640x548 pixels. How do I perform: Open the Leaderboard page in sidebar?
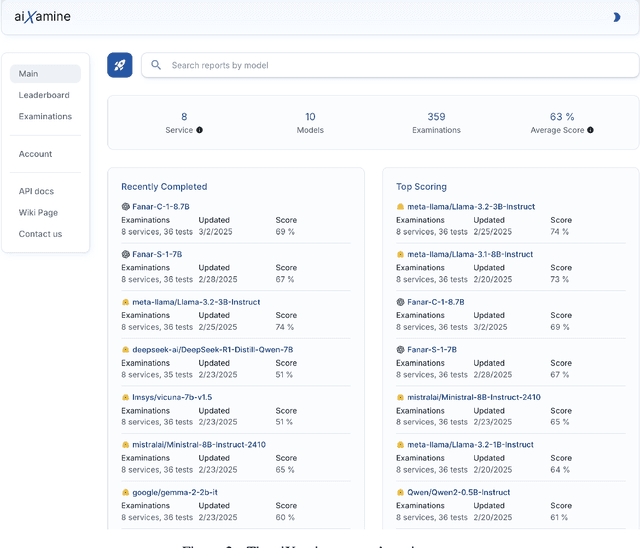[x=44, y=95]
